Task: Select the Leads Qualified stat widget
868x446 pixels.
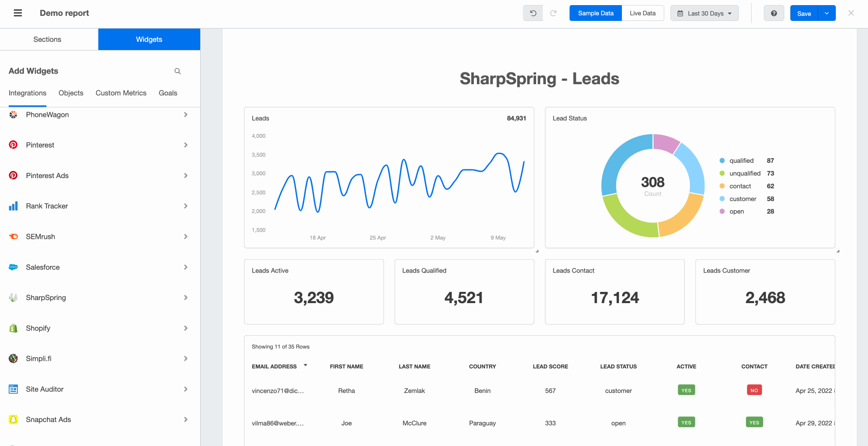Action: point(464,292)
